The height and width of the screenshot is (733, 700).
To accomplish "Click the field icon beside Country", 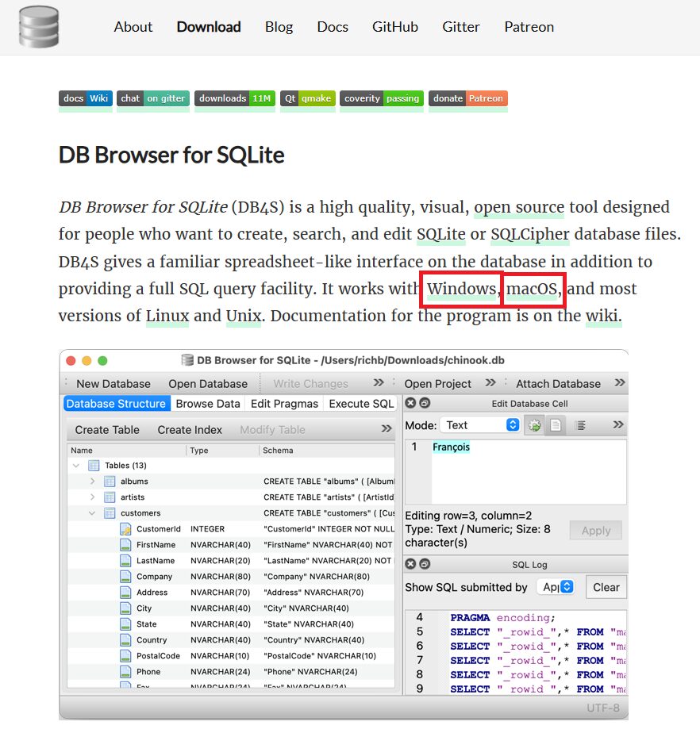I will click(x=125, y=640).
